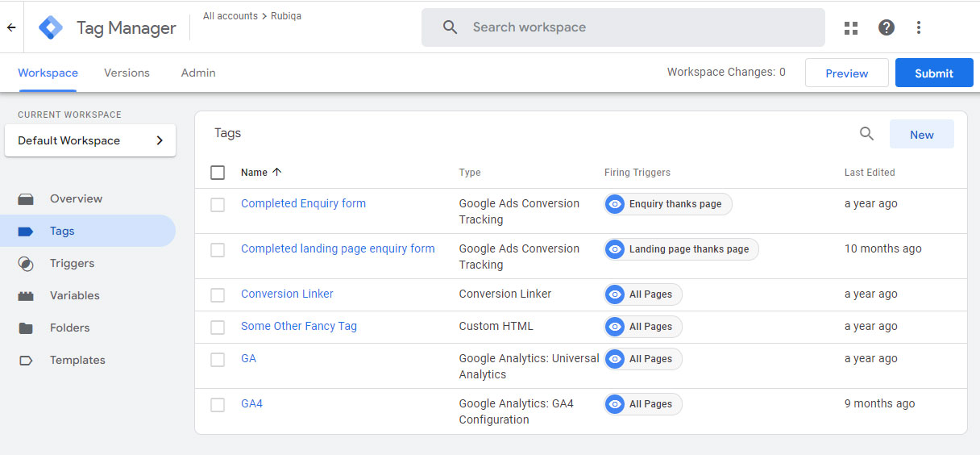Click eye icon of Landing page thanks page trigger

point(615,249)
